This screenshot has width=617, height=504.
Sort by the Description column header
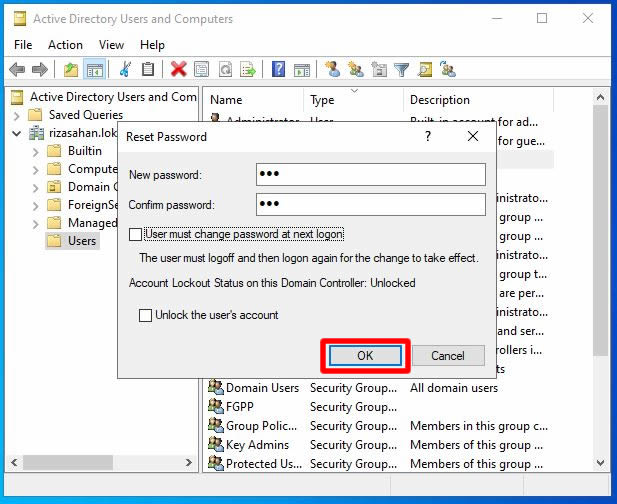click(478, 100)
